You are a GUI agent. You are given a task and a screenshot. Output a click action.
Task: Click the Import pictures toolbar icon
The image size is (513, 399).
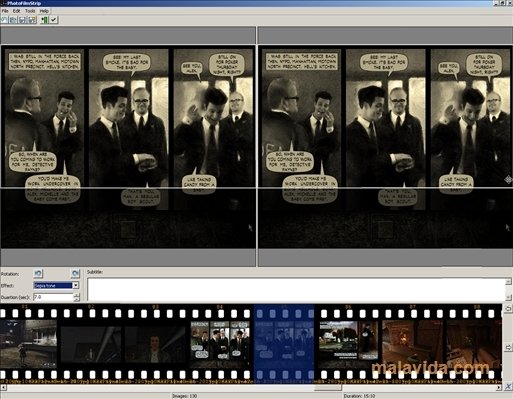pos(44,20)
